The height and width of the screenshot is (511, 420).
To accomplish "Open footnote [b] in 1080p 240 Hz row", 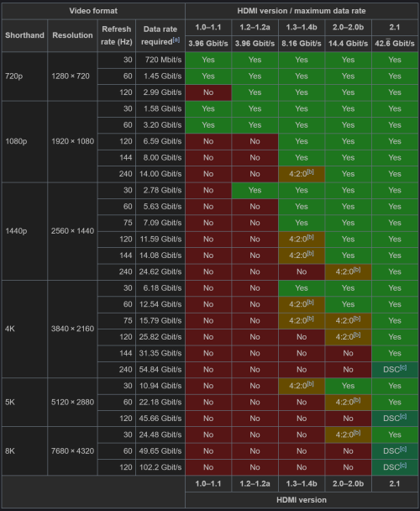I will click(311, 171).
